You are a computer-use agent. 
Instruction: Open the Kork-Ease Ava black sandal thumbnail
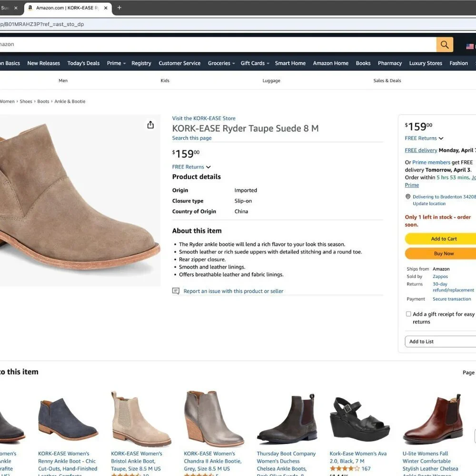[360, 419]
